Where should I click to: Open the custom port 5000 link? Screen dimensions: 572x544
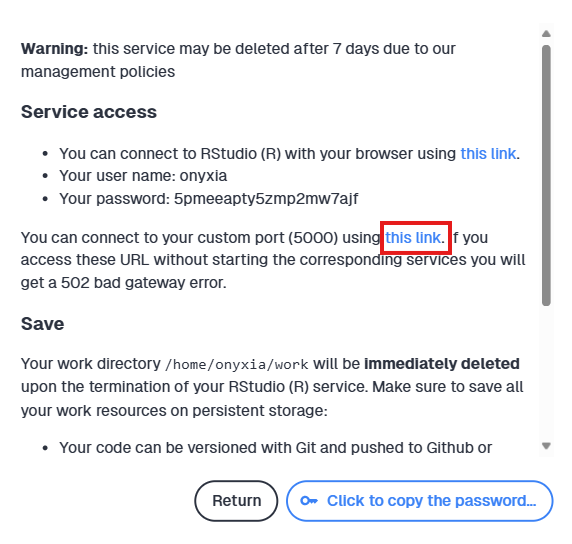[413, 238]
